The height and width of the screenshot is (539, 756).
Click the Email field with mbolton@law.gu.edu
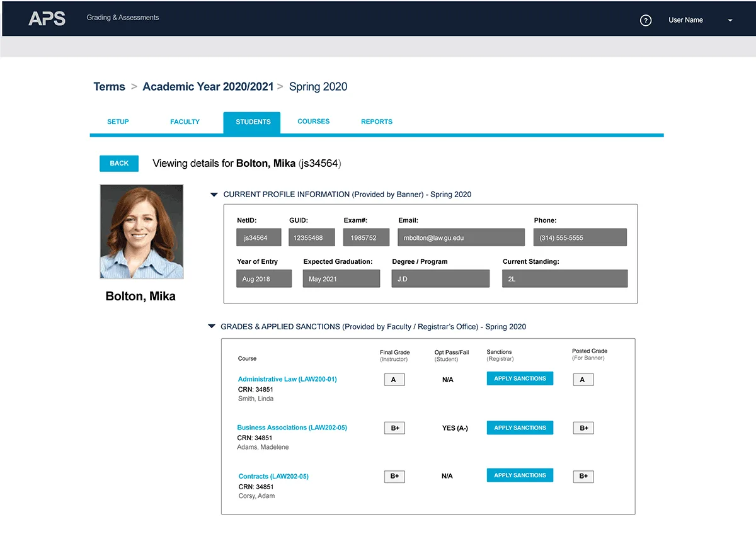[461, 237]
